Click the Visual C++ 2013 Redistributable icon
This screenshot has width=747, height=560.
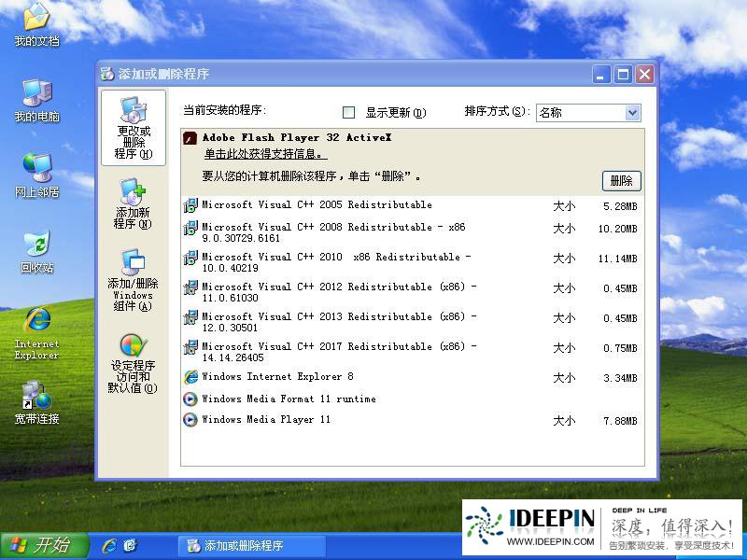point(190,318)
